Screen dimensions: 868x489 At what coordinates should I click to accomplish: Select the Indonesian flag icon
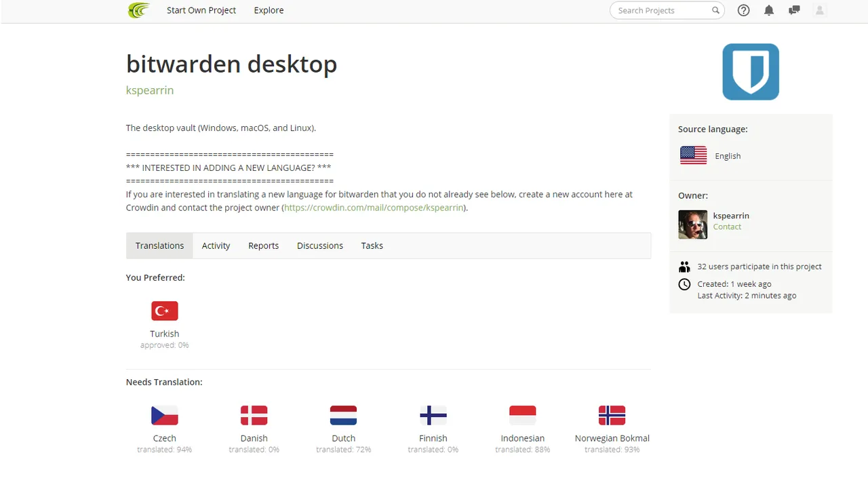click(x=523, y=415)
